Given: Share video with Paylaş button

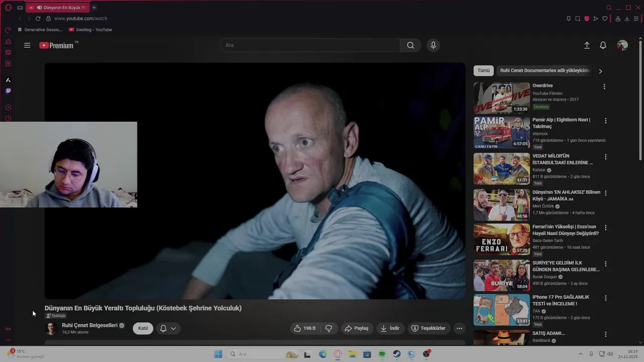Looking at the screenshot, I should pos(357,328).
